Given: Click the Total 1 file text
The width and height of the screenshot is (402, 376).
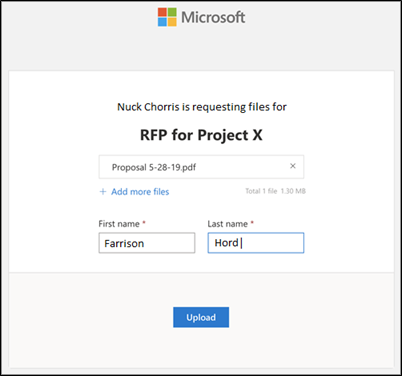Looking at the screenshot, I should pyautogui.click(x=261, y=191).
